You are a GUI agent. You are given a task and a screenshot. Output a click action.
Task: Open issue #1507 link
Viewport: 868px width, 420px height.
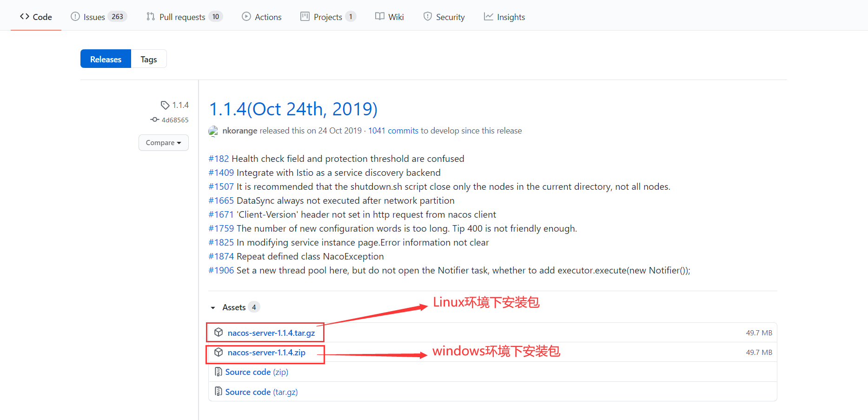[x=221, y=187]
